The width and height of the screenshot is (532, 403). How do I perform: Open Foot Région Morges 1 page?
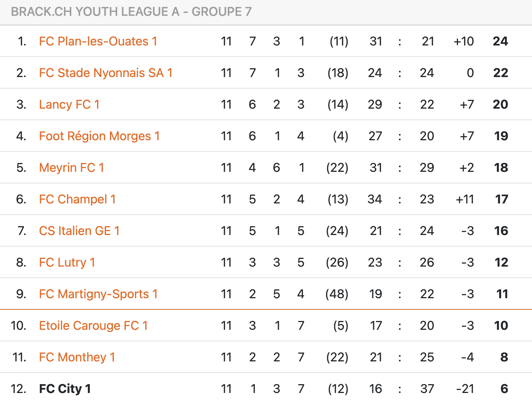coord(99,136)
